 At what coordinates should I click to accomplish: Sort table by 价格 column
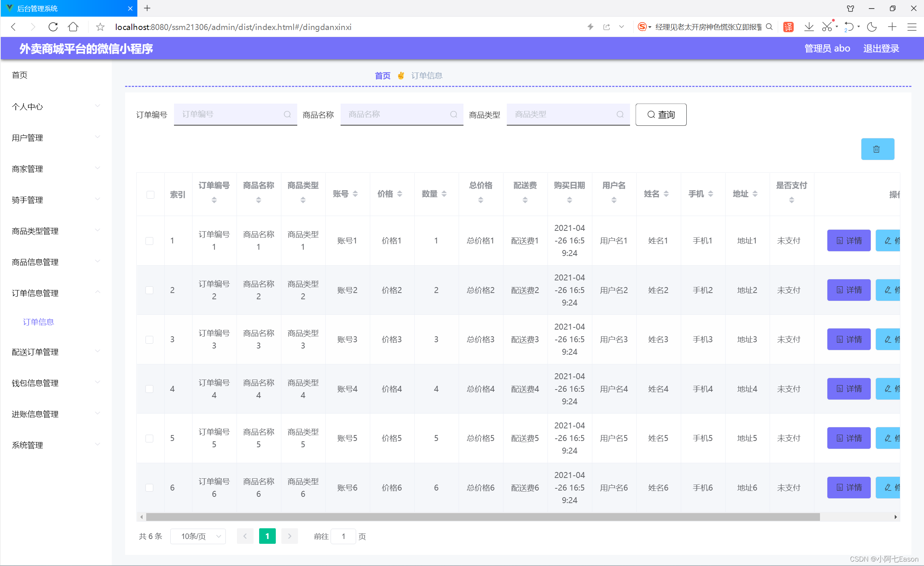400,194
